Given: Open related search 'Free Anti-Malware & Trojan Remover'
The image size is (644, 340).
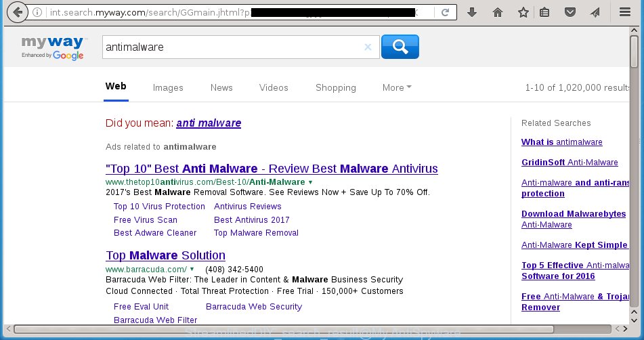Looking at the screenshot, I should click(x=575, y=301).
